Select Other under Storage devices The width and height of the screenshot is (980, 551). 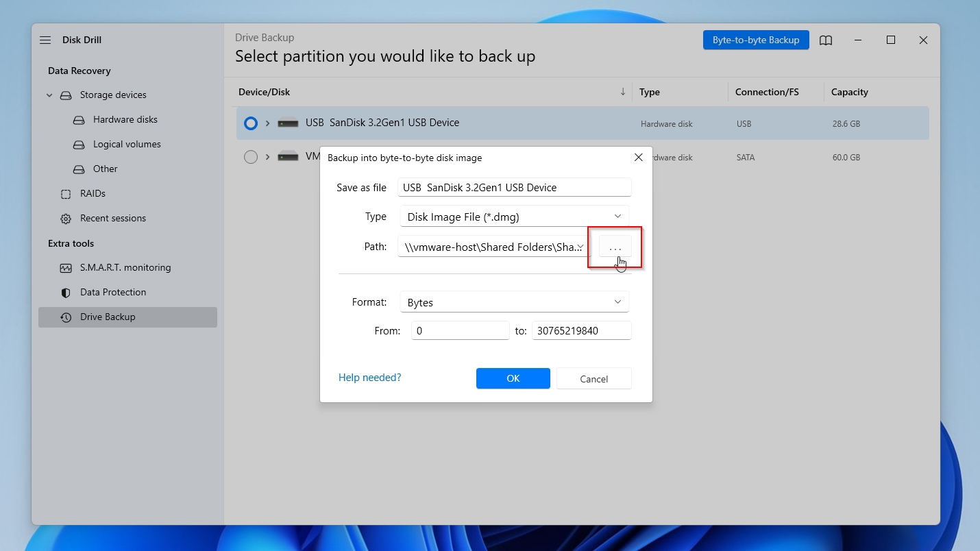(106, 169)
